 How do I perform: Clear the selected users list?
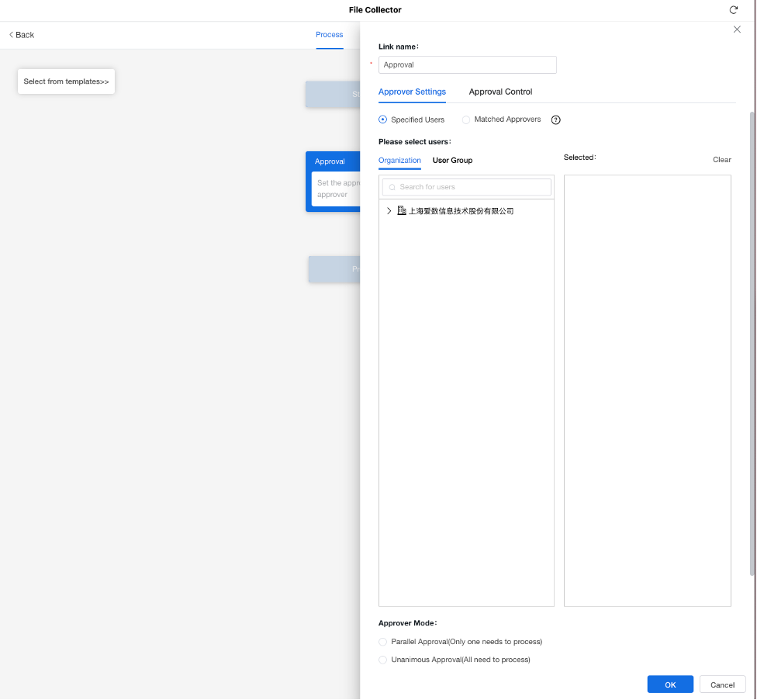pos(721,160)
